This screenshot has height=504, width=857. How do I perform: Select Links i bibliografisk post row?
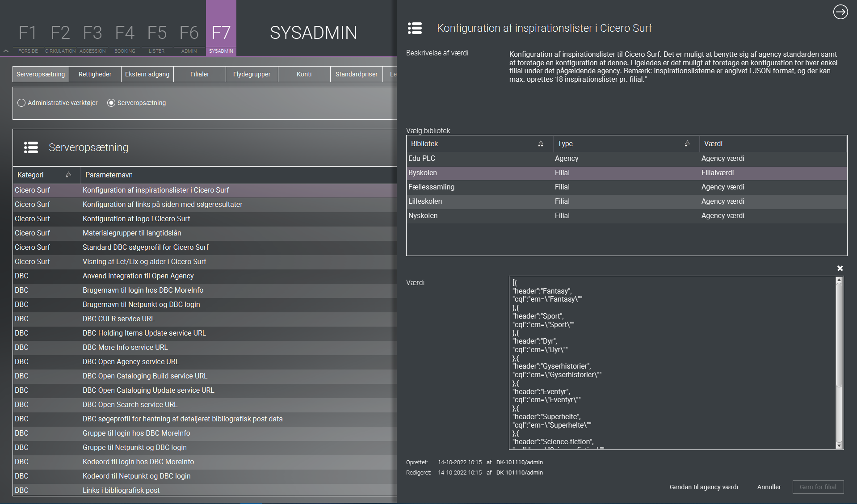[x=205, y=490]
